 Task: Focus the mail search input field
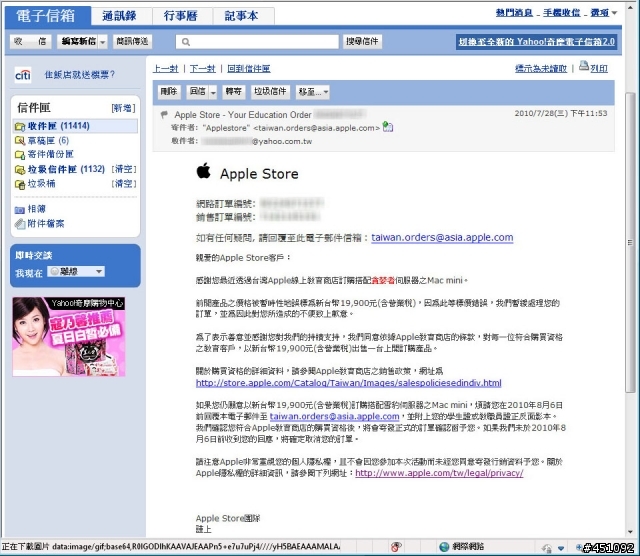[x=257, y=42]
